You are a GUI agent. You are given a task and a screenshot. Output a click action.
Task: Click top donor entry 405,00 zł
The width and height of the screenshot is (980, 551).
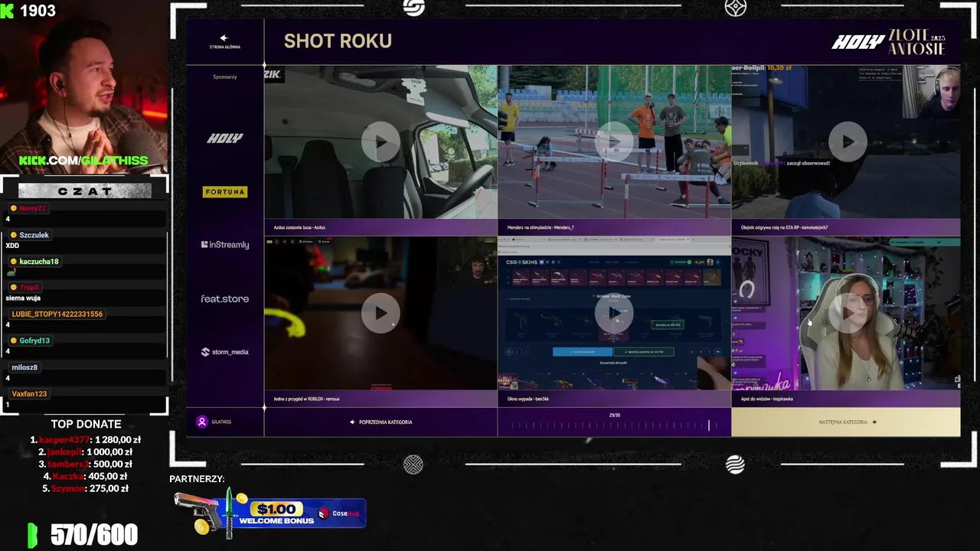click(x=85, y=477)
